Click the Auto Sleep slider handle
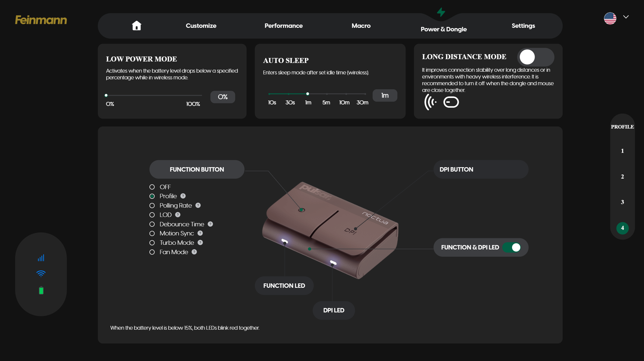 [x=308, y=94]
